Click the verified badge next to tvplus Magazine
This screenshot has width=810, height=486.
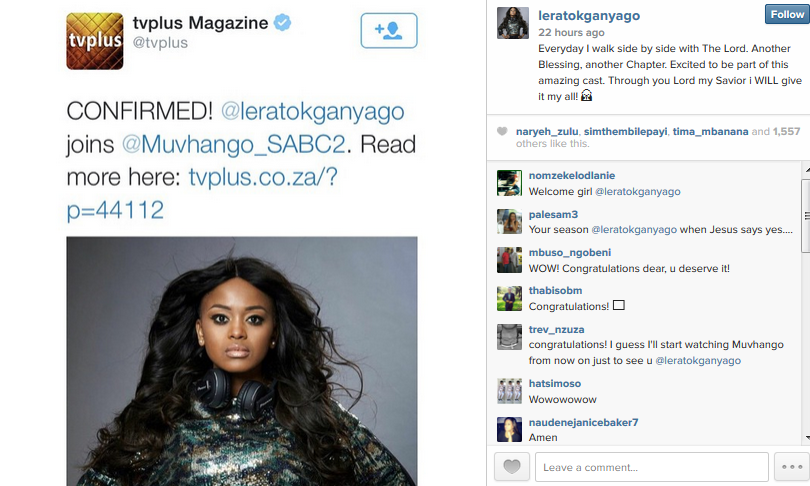click(x=282, y=23)
